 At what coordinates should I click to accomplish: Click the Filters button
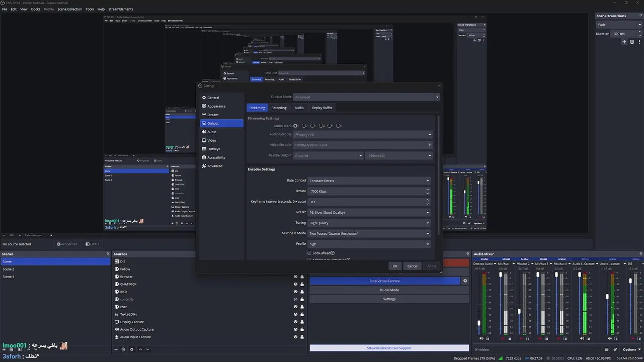tap(92, 244)
